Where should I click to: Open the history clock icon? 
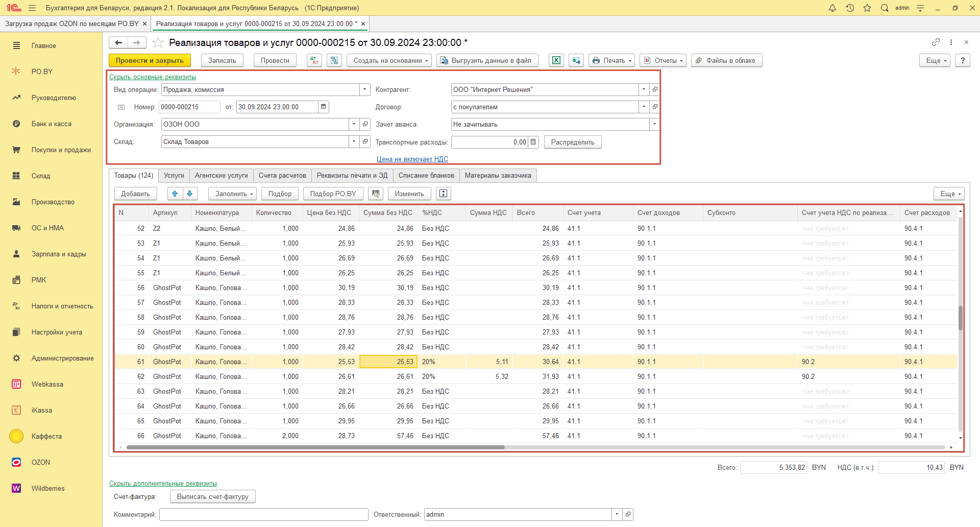click(850, 8)
